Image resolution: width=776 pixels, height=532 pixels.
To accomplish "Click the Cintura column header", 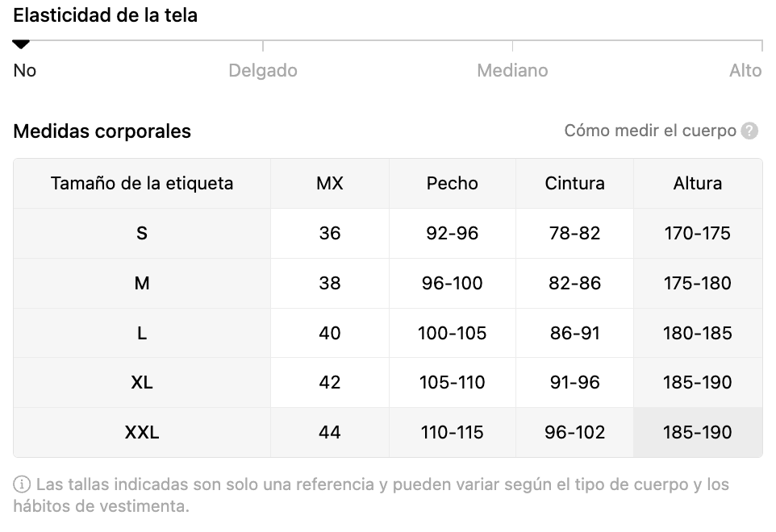I will tap(574, 184).
